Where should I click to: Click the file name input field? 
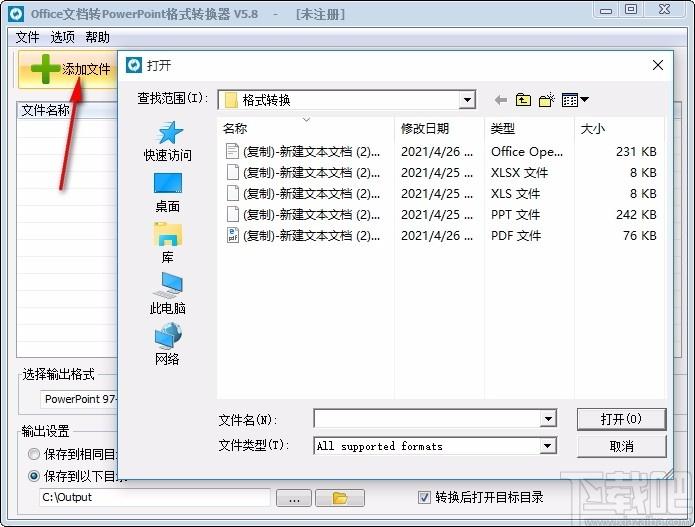(x=427, y=419)
